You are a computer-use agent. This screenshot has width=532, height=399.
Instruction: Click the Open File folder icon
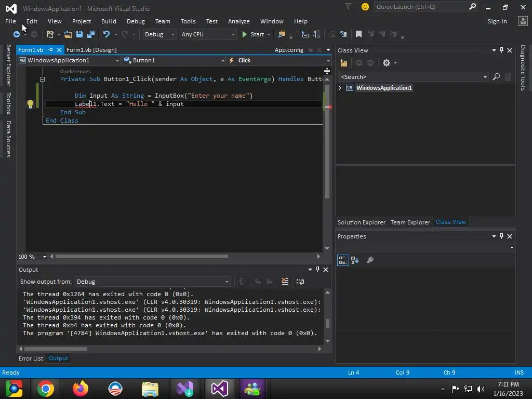(x=68, y=34)
